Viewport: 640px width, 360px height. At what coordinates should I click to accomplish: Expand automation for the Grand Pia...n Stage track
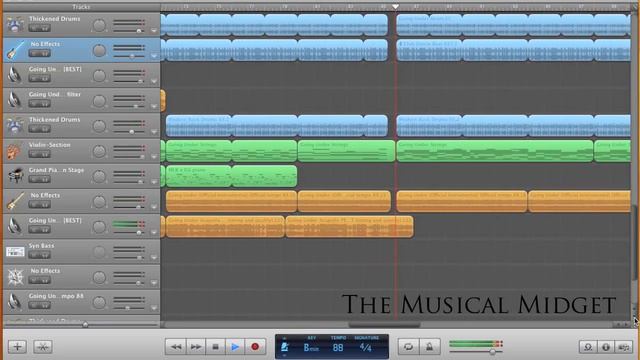coord(154,182)
